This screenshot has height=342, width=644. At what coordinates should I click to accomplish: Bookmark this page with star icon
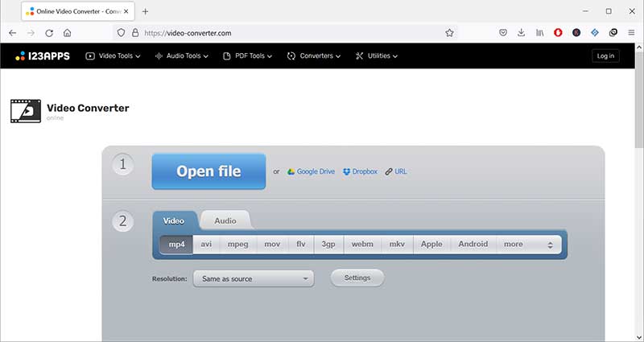pos(449,33)
